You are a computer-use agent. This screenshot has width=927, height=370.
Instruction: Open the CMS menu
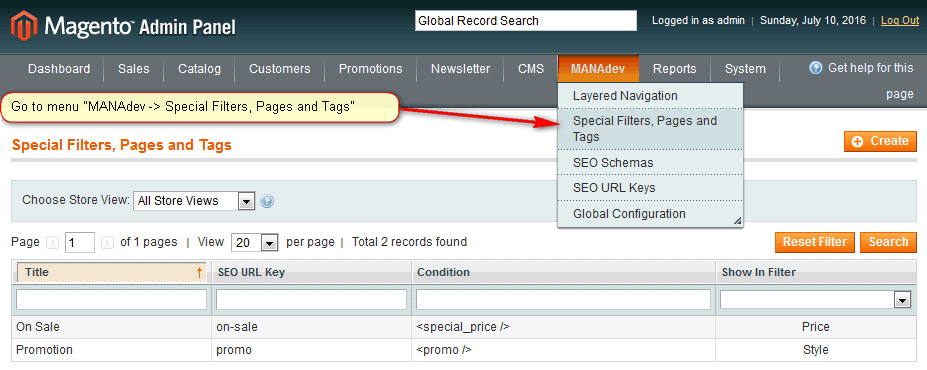[531, 69]
